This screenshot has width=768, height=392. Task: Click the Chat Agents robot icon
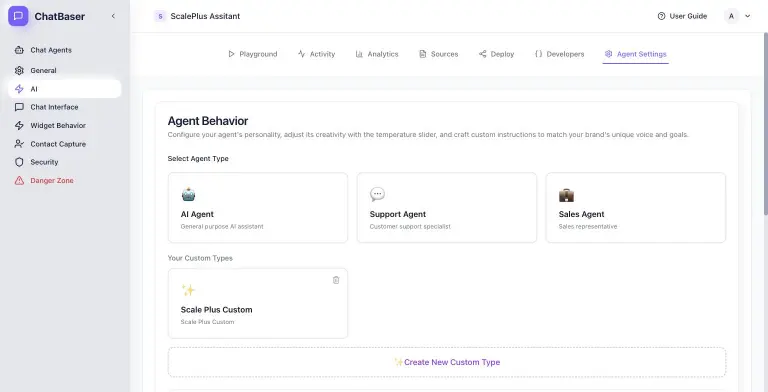coord(19,50)
